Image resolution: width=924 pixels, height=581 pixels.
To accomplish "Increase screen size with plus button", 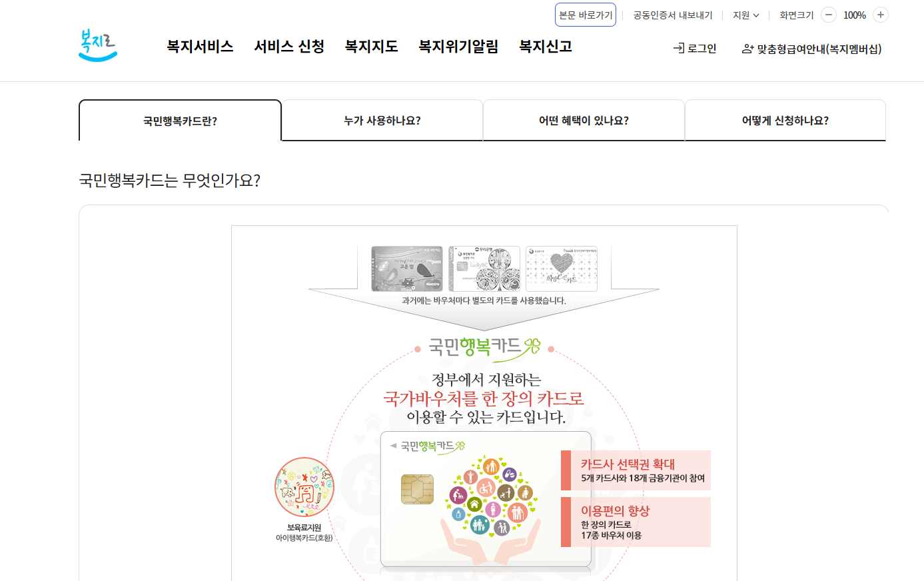I will click(x=881, y=15).
